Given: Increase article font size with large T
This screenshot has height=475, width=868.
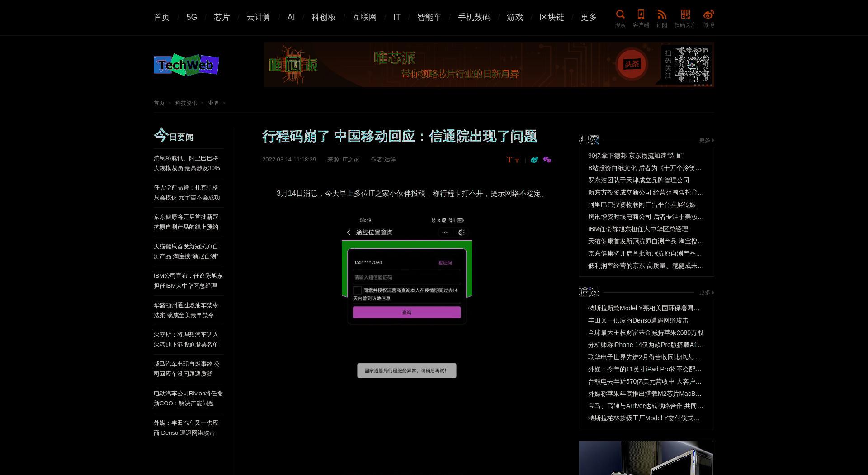Looking at the screenshot, I should tap(509, 160).
